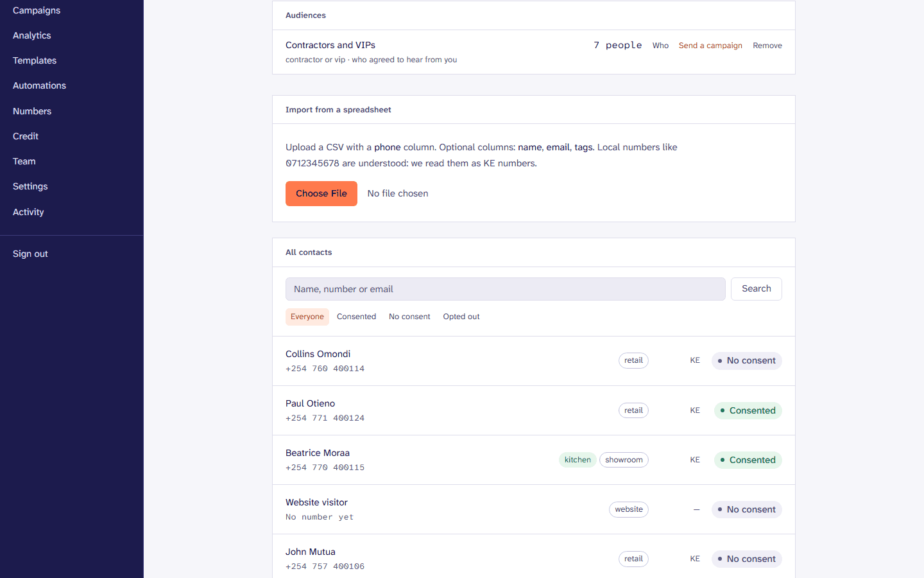Filter by Opted out contacts
This screenshot has height=578, width=924.
[461, 317]
